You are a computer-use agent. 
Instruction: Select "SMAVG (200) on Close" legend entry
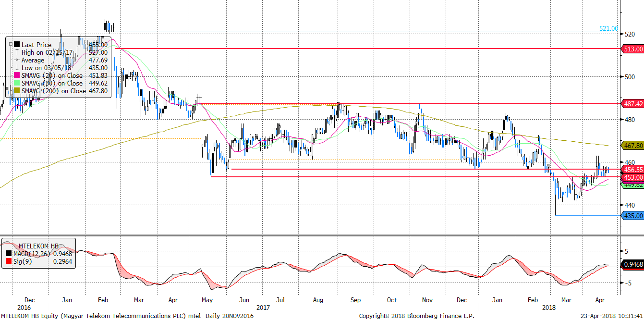pos(54,91)
